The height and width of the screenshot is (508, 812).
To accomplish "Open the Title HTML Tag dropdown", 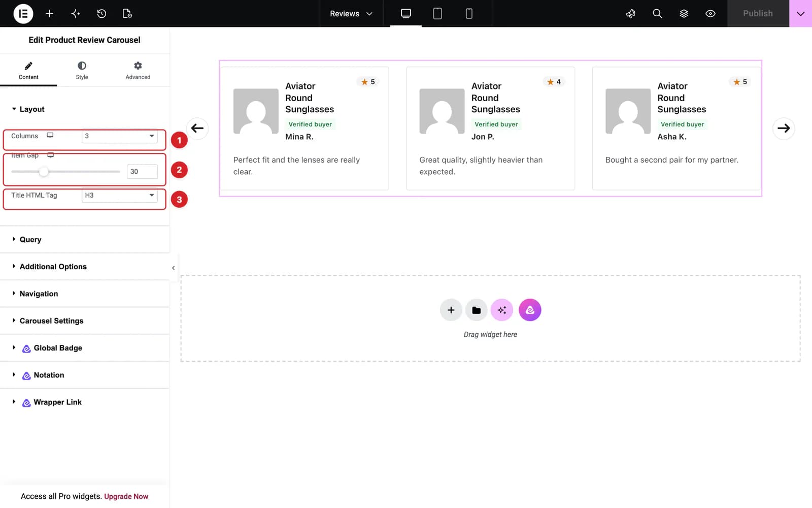I will [119, 196].
